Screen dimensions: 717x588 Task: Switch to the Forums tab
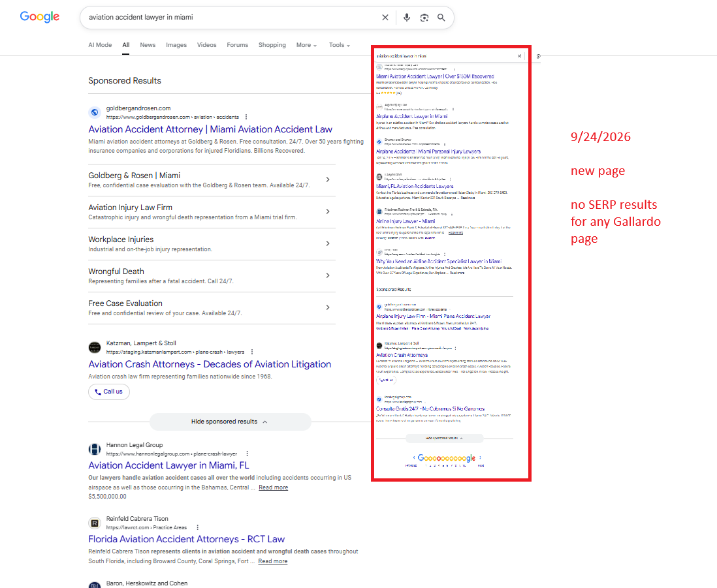coord(237,45)
